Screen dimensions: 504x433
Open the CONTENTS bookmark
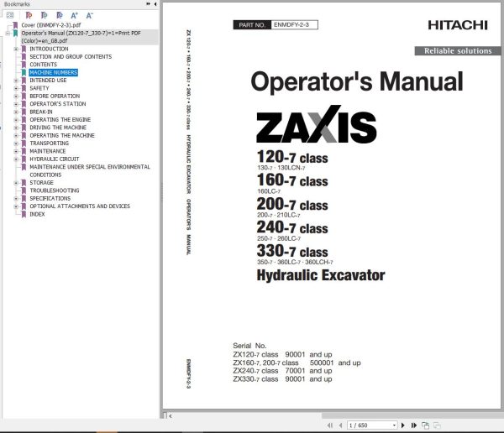click(x=43, y=65)
